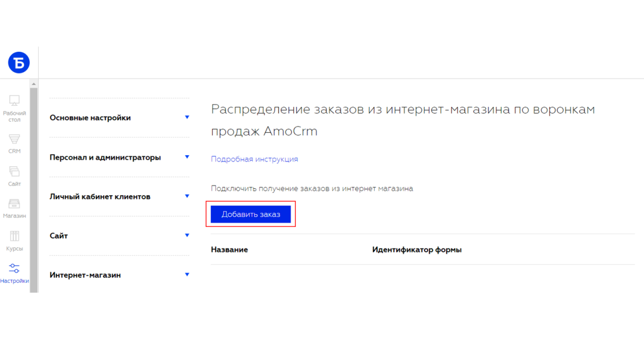The image size is (644, 338).
Task: Click the Название column header
Action: point(229,250)
